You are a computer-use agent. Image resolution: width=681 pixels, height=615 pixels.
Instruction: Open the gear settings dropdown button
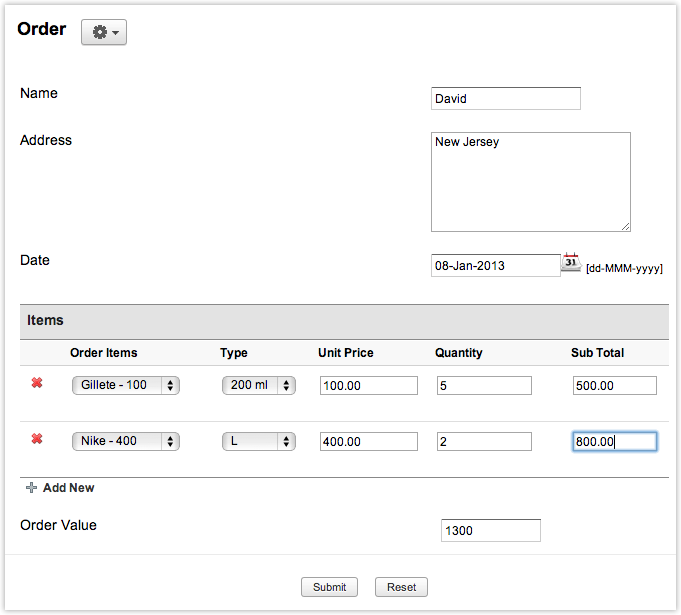click(x=103, y=32)
